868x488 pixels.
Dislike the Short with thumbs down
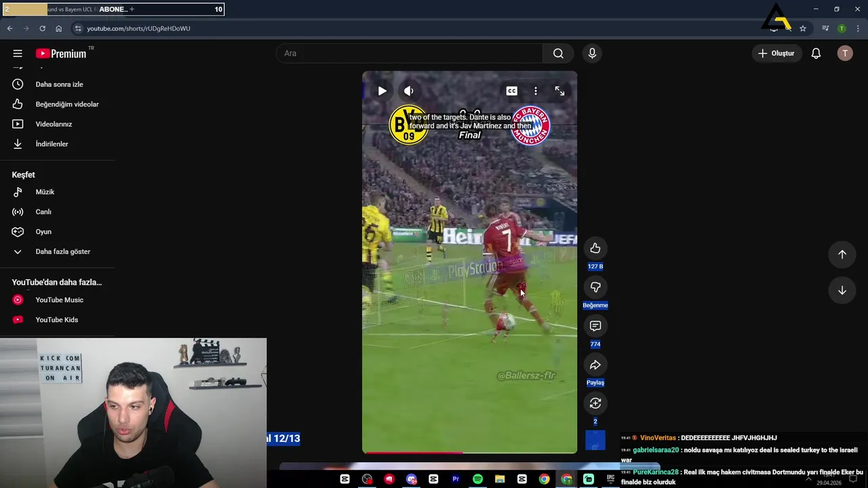(x=595, y=287)
